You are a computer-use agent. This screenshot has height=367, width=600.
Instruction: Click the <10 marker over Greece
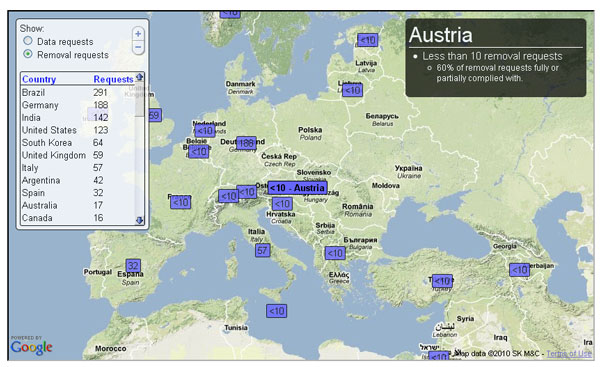335,253
